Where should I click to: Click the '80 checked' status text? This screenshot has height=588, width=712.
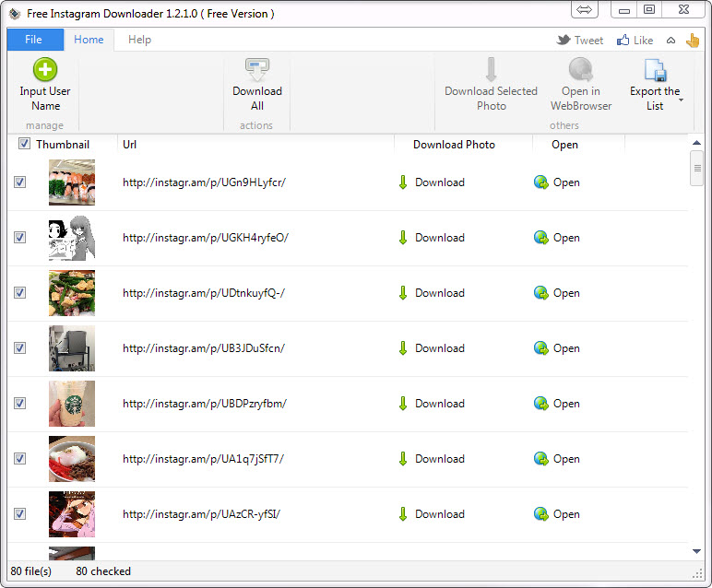[103, 571]
